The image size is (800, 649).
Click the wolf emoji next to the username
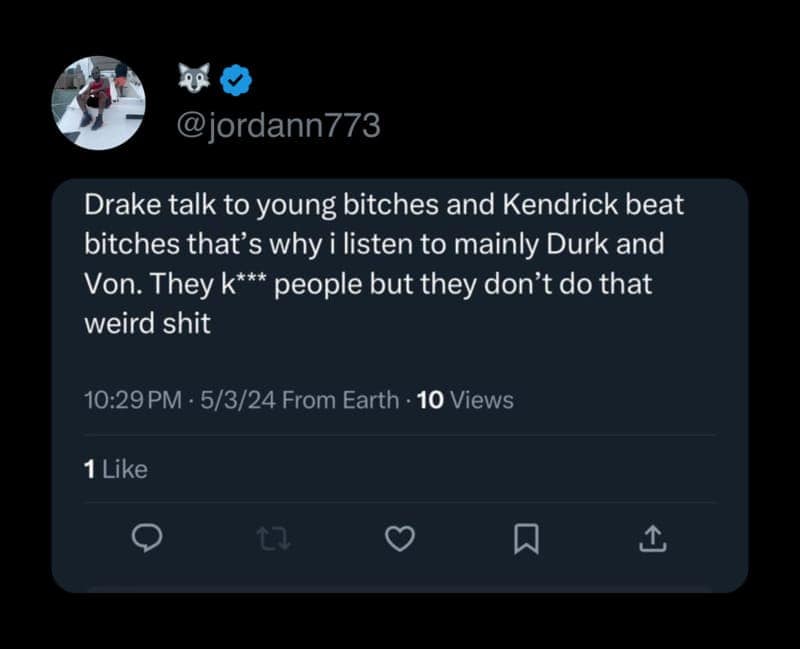(x=193, y=74)
